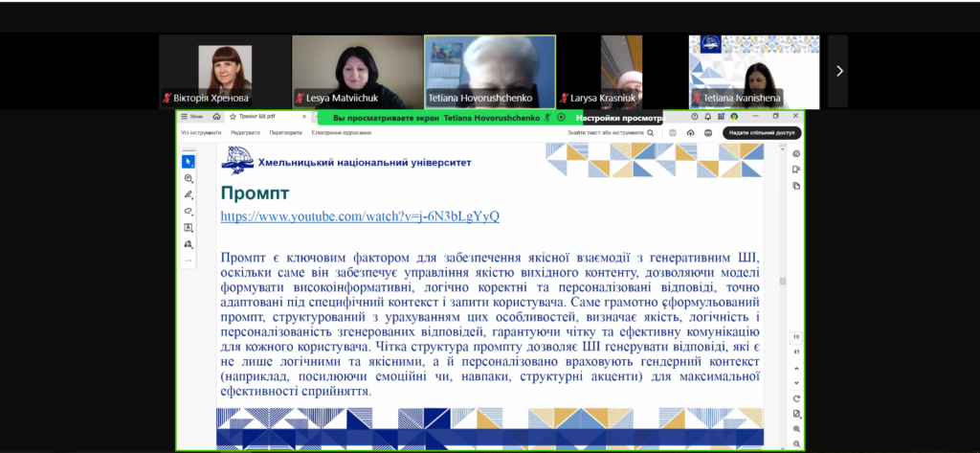
Task: Show more participants with right arrow
Action: click(x=838, y=71)
